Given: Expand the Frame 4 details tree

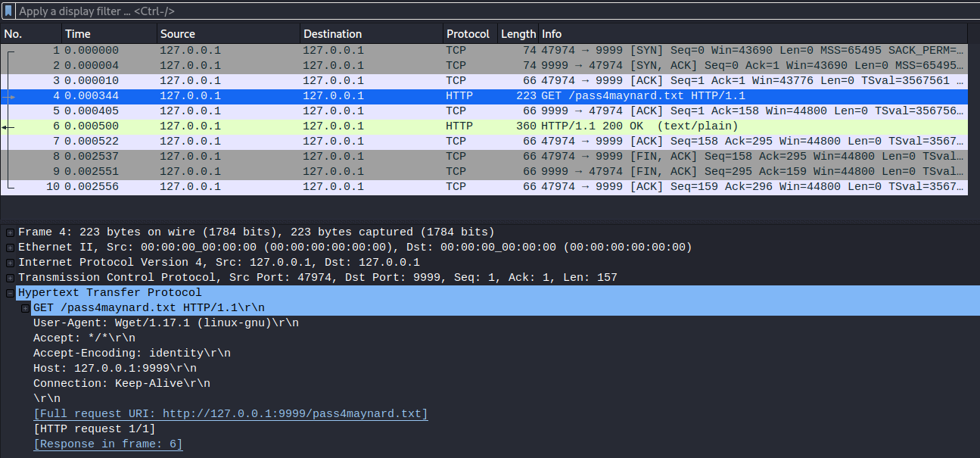Looking at the screenshot, I should click(10, 232).
